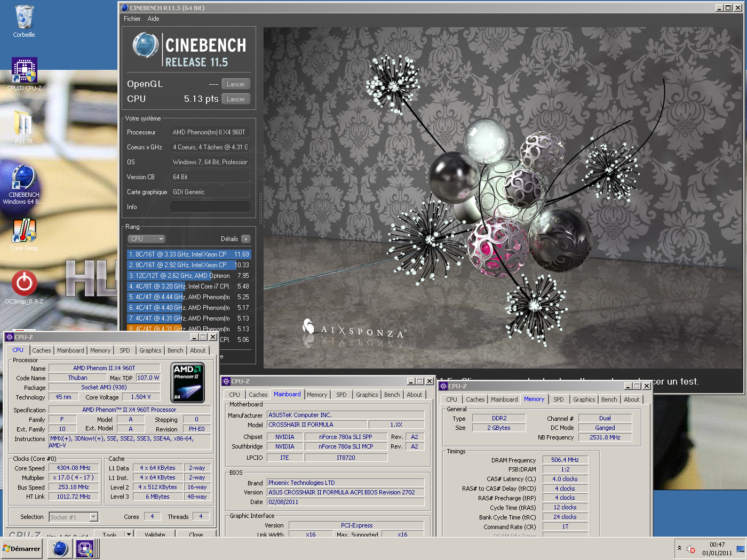Click the panel splitter grip beside the render view
Image resolution: width=747 pixels, height=560 pixels.
pyautogui.click(x=260, y=208)
